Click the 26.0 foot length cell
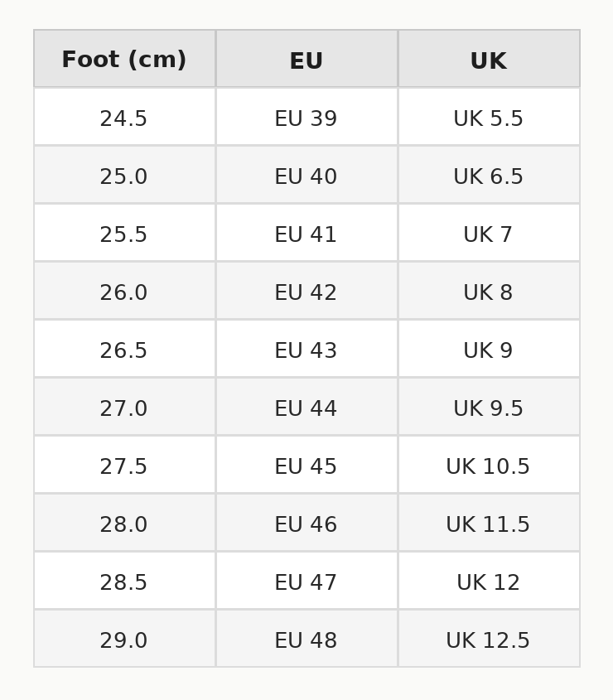 (123, 293)
